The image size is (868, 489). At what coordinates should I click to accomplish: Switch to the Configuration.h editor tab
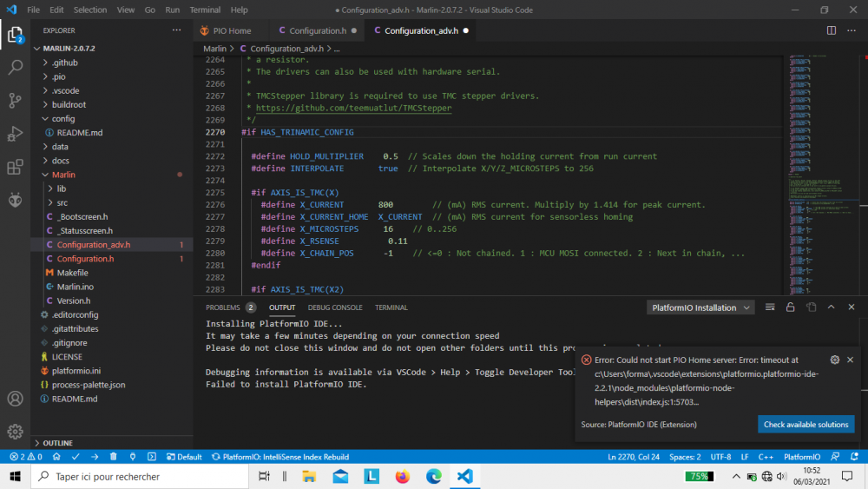point(318,30)
